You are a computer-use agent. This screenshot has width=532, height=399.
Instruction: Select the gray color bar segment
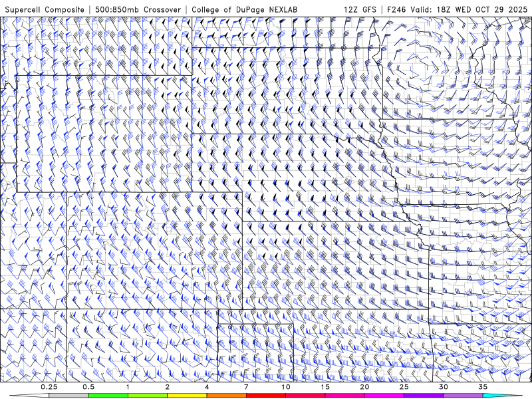[68, 396]
